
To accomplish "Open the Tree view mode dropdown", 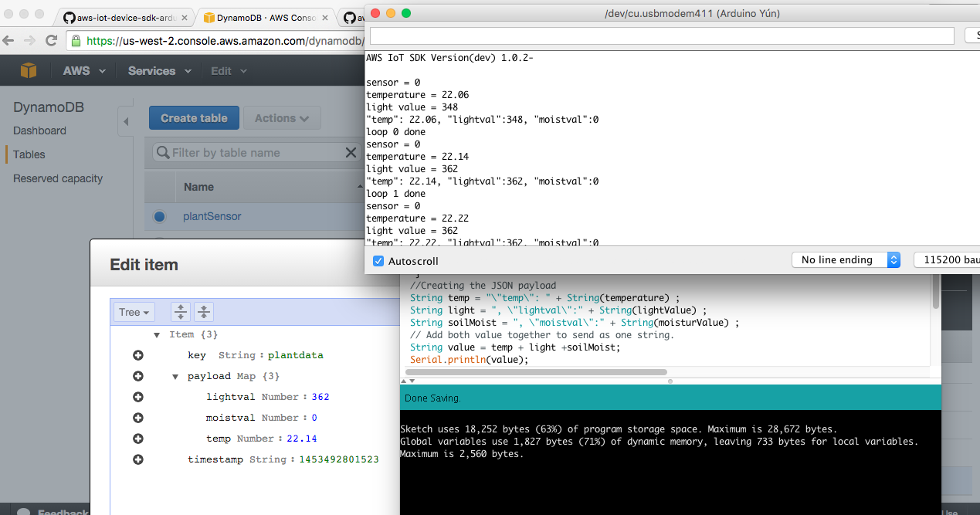I will pyautogui.click(x=134, y=312).
